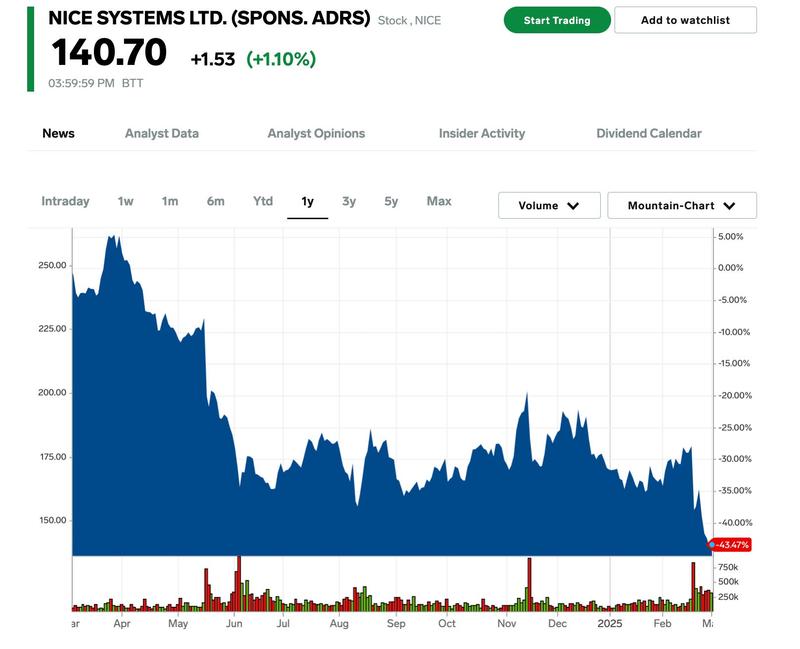This screenshot has height=649, width=800.
Task: Click the red -43.47% price marker
Action: click(x=731, y=545)
